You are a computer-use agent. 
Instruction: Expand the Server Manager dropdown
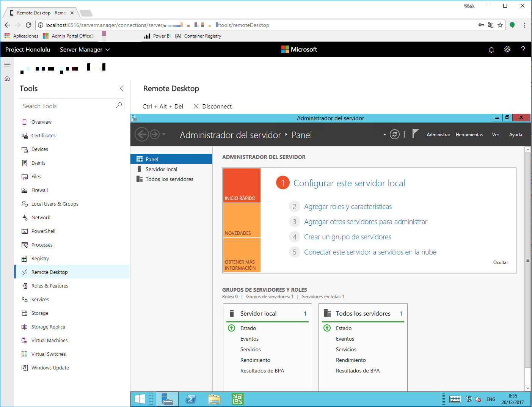(x=108, y=50)
